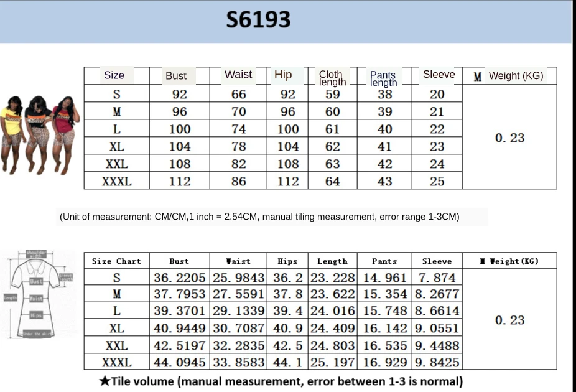This screenshot has height=392, width=576.
Task: Click the 0.23 weight in centimeter table
Action: [x=509, y=138]
